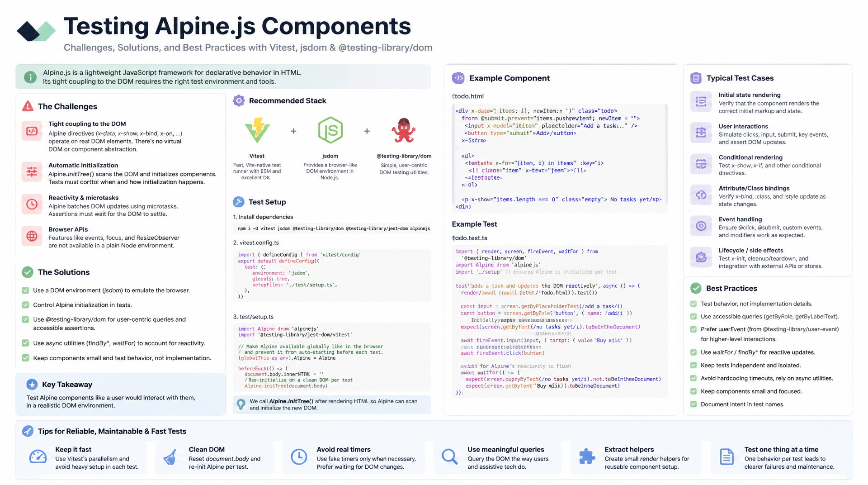Click the 'Example Test' heading
Viewport: 868px width, 485px height.
click(474, 224)
